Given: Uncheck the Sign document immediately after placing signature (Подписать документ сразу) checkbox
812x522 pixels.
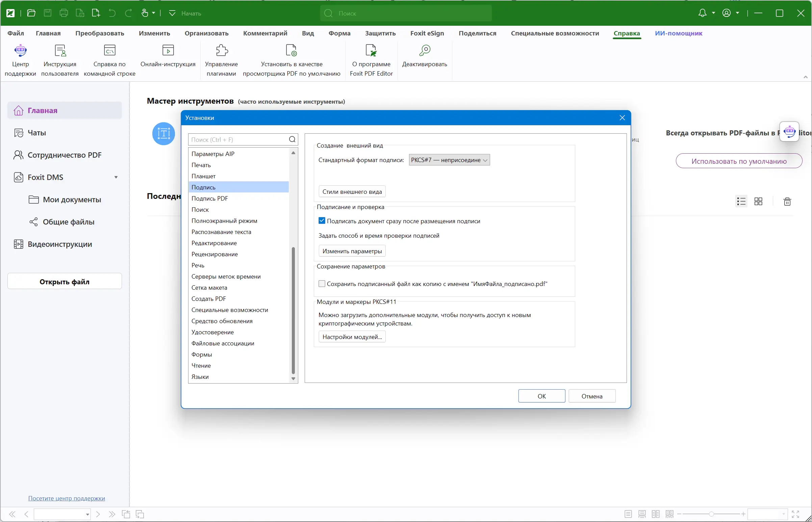Looking at the screenshot, I should pyautogui.click(x=322, y=221).
